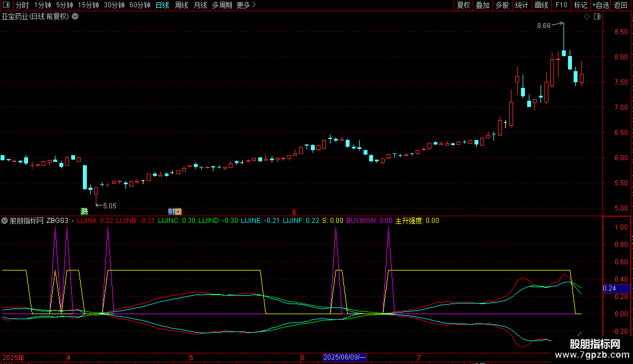Switch to the 5分钟 period
633x364 pixels.
(x=64, y=5)
